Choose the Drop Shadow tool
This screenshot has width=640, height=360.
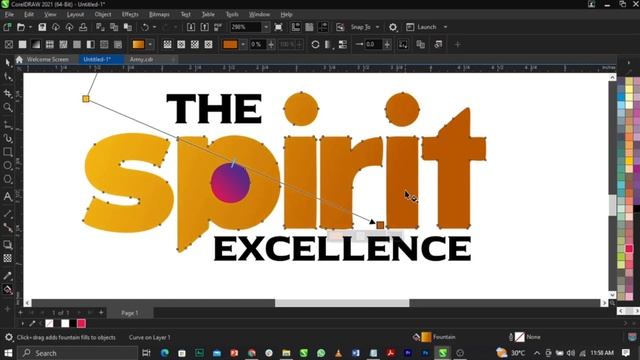[7, 244]
